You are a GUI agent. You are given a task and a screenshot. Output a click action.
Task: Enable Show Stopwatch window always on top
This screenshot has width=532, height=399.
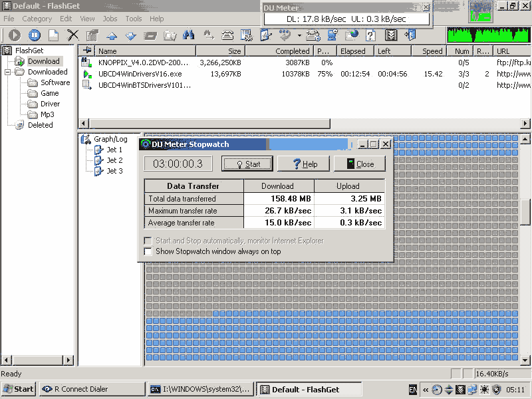(x=148, y=251)
